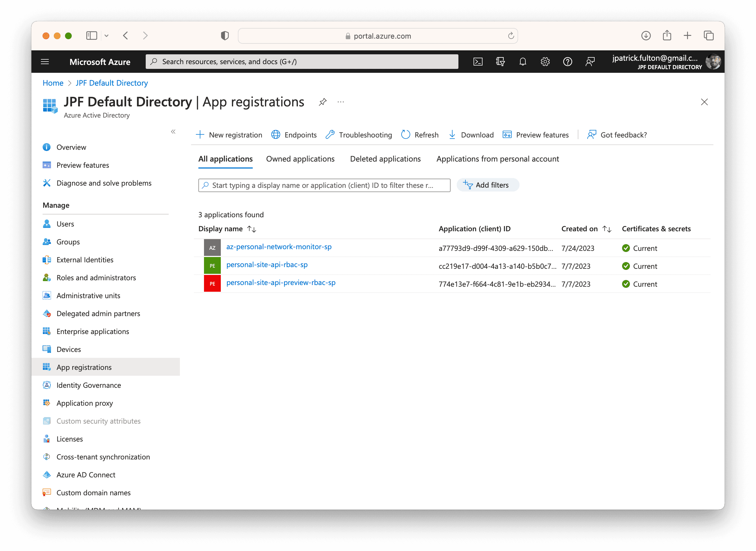Go to Home breadcrumb
The height and width of the screenshot is (551, 756).
click(53, 83)
